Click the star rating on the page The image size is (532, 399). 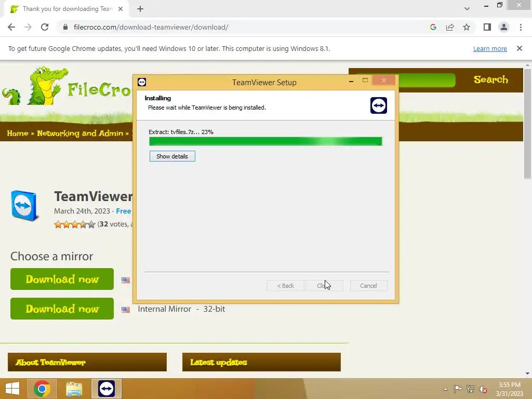(x=75, y=224)
